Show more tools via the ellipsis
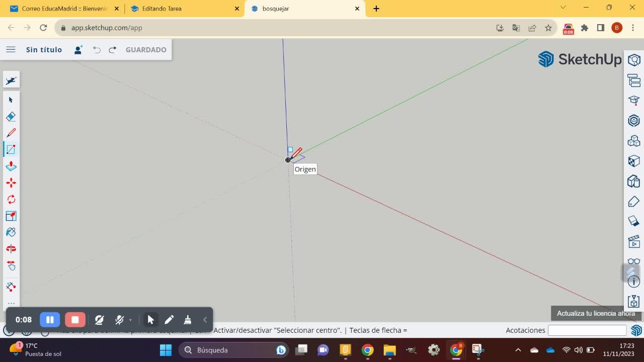644x362 pixels. 11,303
